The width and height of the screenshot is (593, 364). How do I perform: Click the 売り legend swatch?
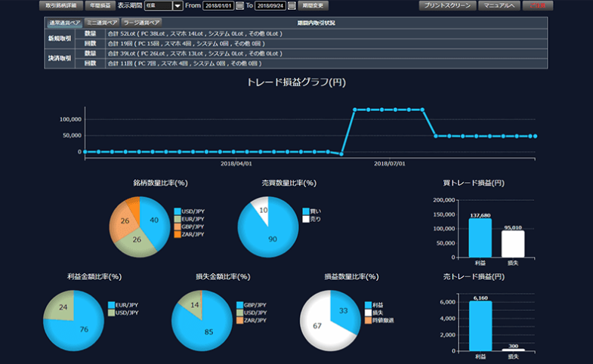[x=306, y=219]
